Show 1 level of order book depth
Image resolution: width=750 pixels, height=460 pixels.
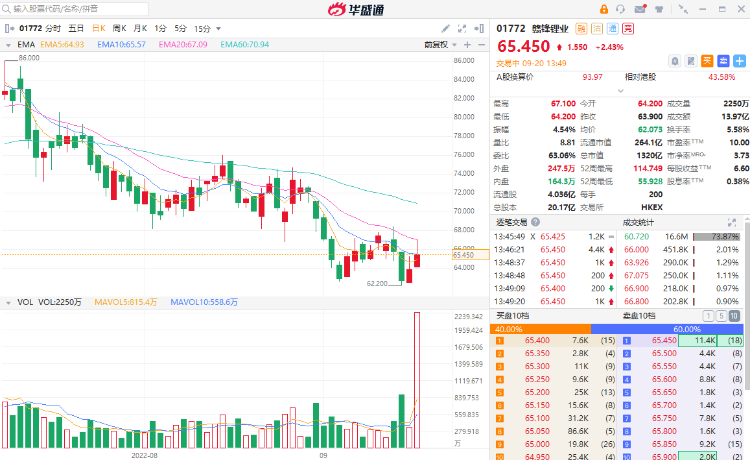[709, 316]
